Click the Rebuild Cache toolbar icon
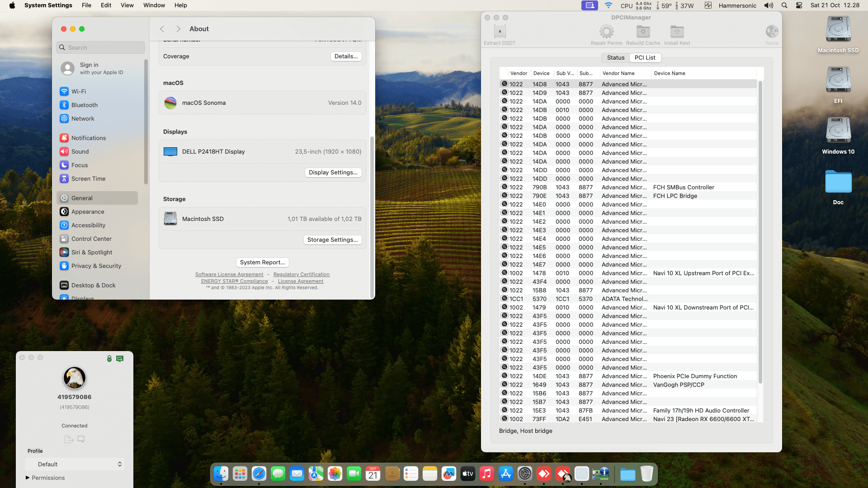Screen dimensions: 868x488 [x=643, y=32]
